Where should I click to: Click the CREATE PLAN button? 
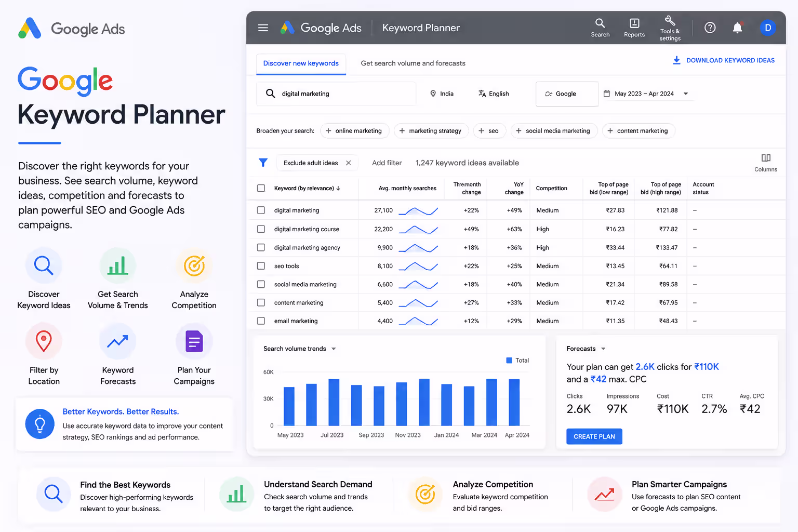click(x=594, y=436)
